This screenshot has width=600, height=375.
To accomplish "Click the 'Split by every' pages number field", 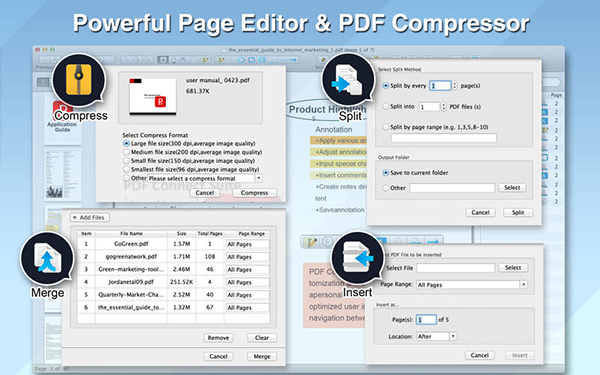I will pos(440,86).
